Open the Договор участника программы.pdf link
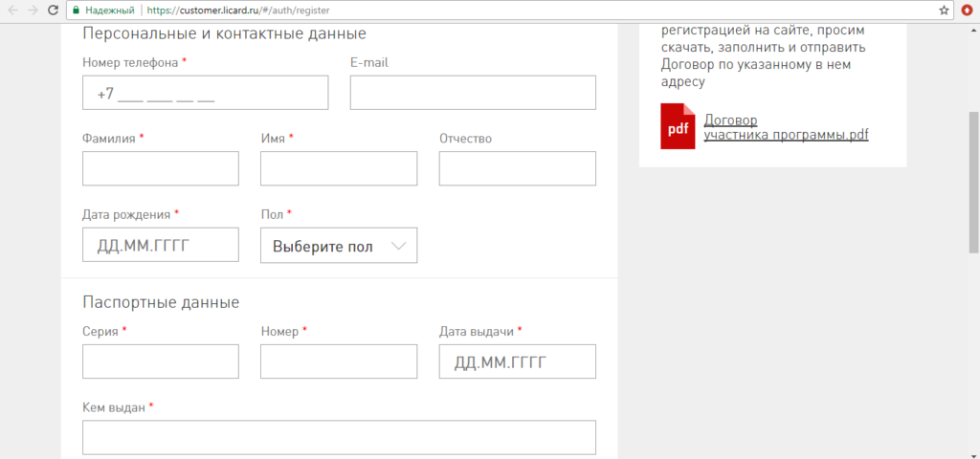Screen dimensions: 980x459 point(786,127)
